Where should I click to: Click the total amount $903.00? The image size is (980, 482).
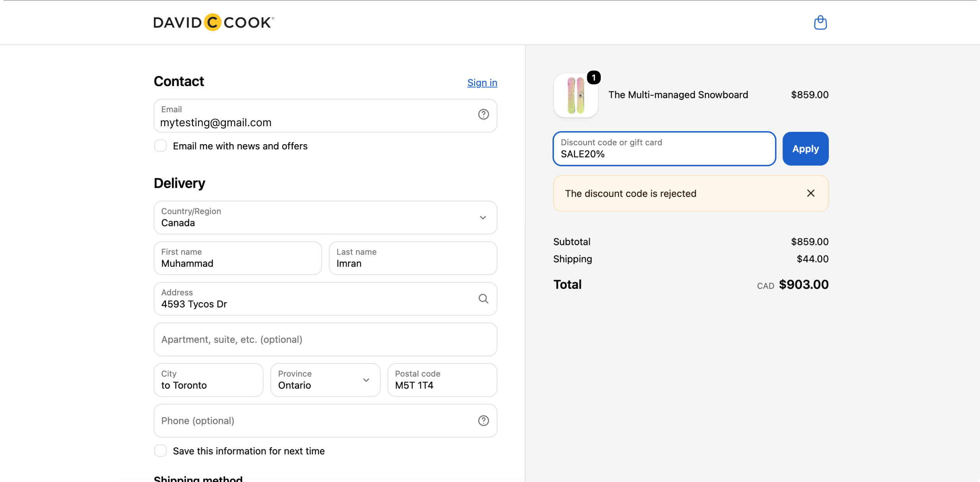pos(804,285)
